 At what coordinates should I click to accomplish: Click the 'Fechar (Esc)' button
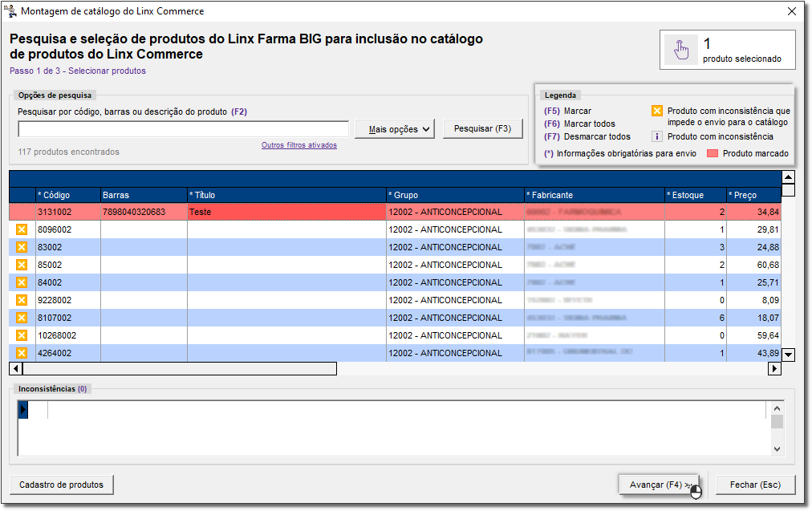click(756, 485)
